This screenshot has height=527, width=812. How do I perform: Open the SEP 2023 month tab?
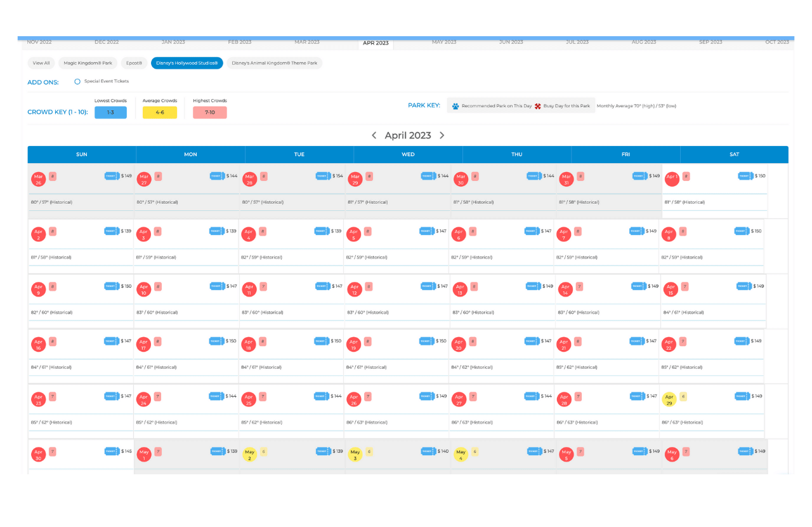coord(710,42)
